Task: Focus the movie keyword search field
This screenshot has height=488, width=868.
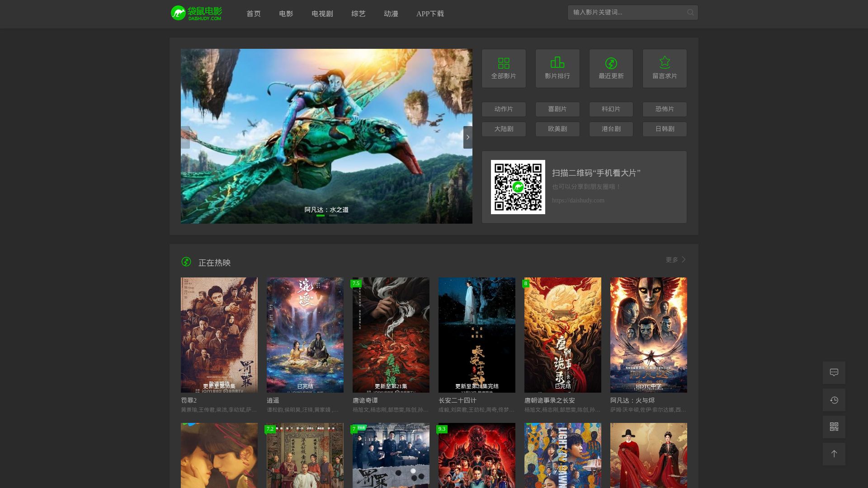Action: [x=626, y=13]
